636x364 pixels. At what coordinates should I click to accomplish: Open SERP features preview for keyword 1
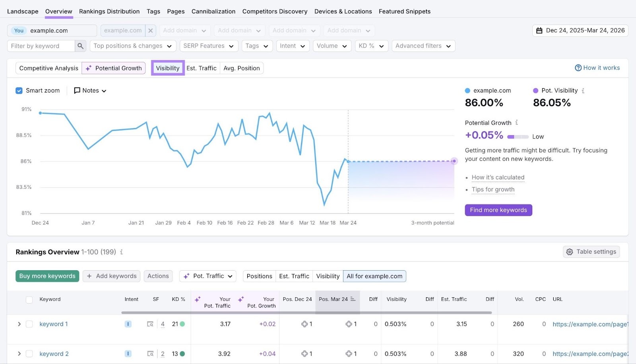[x=150, y=324]
